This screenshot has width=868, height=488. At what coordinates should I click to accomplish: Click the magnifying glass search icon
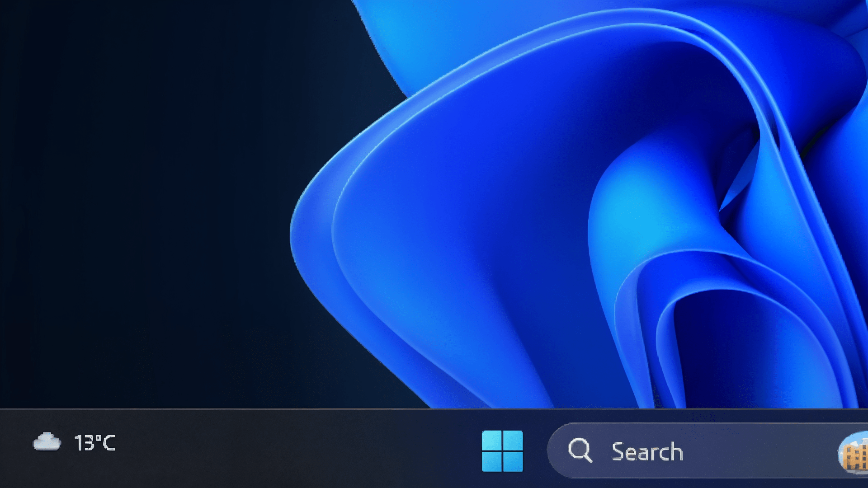tap(580, 450)
